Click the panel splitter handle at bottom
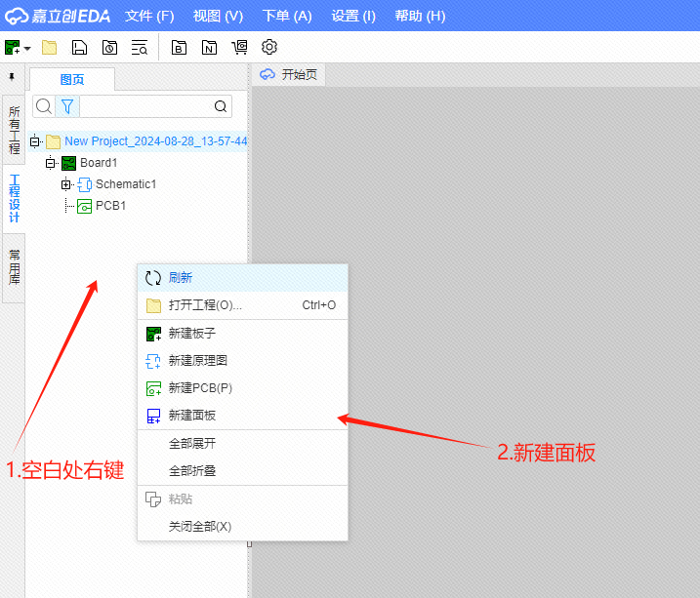This screenshot has height=598, width=700. [x=250, y=544]
